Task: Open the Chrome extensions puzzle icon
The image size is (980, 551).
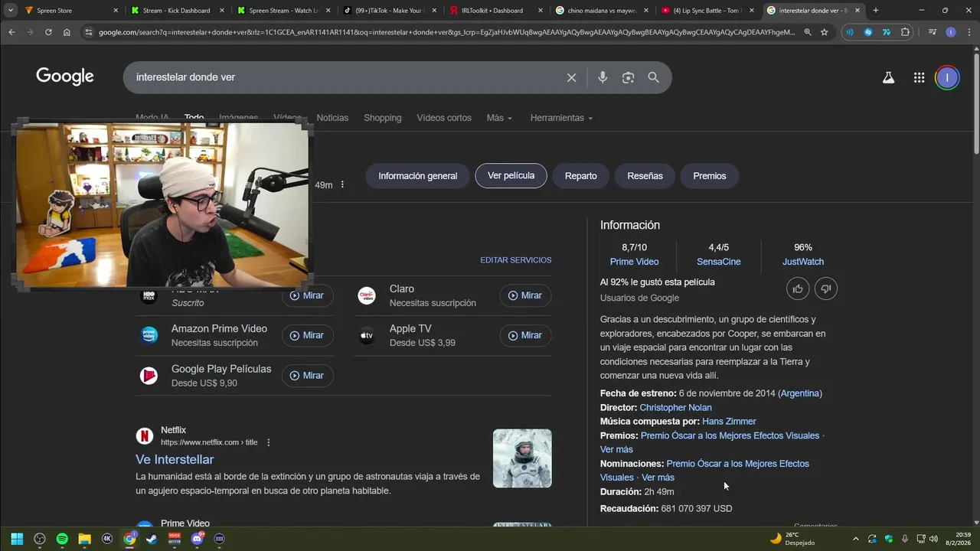Action: pos(905,32)
